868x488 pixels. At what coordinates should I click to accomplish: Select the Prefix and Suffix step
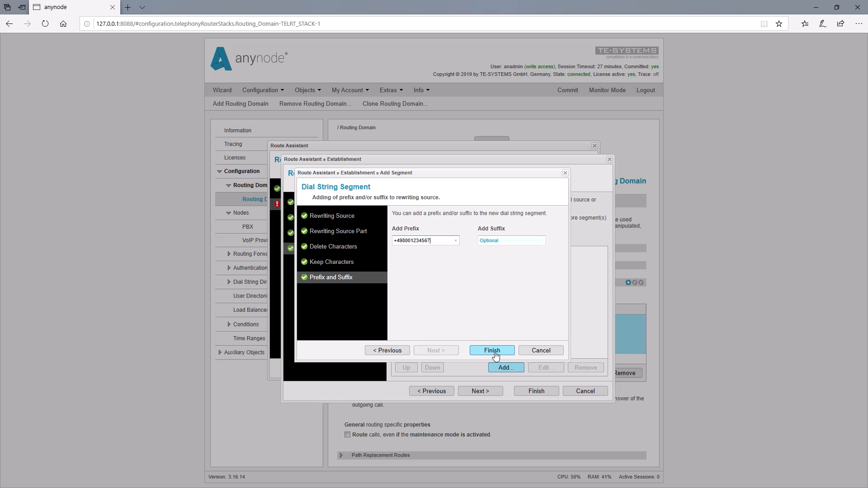pyautogui.click(x=342, y=277)
